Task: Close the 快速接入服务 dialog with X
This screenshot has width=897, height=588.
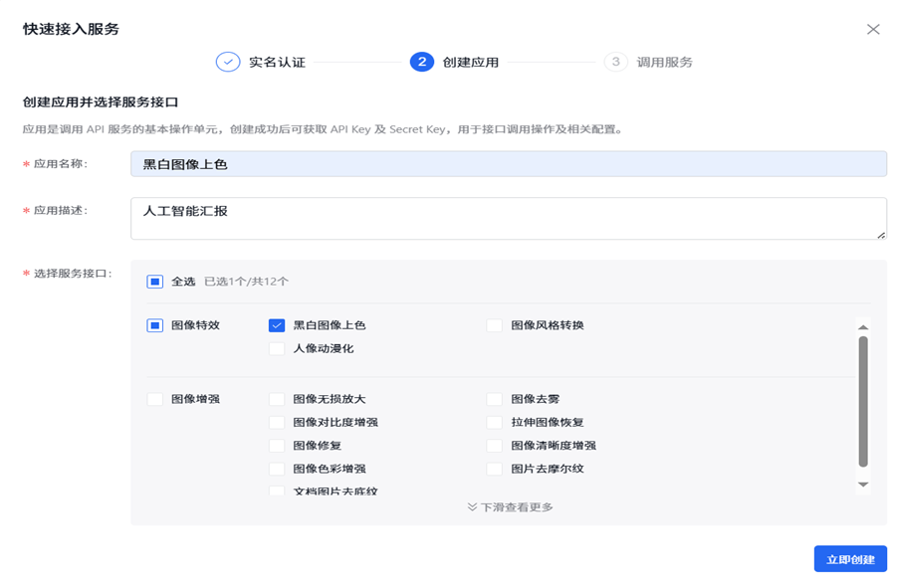Action: (x=873, y=29)
